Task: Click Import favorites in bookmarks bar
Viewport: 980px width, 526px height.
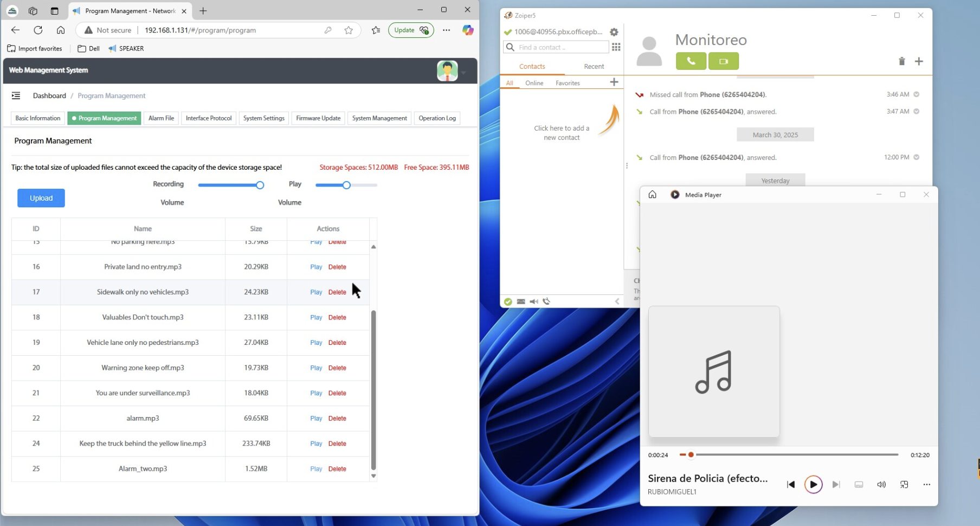Action: 35,49
